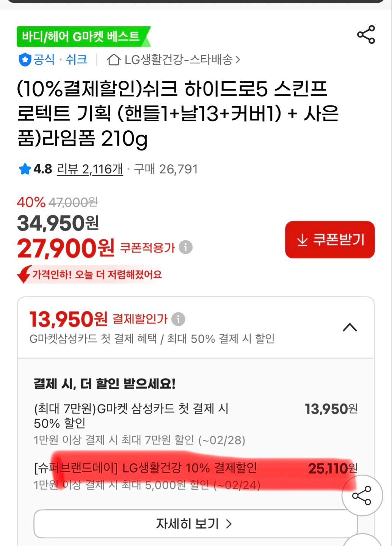Click the info icon beside 결제할인가

178,319
